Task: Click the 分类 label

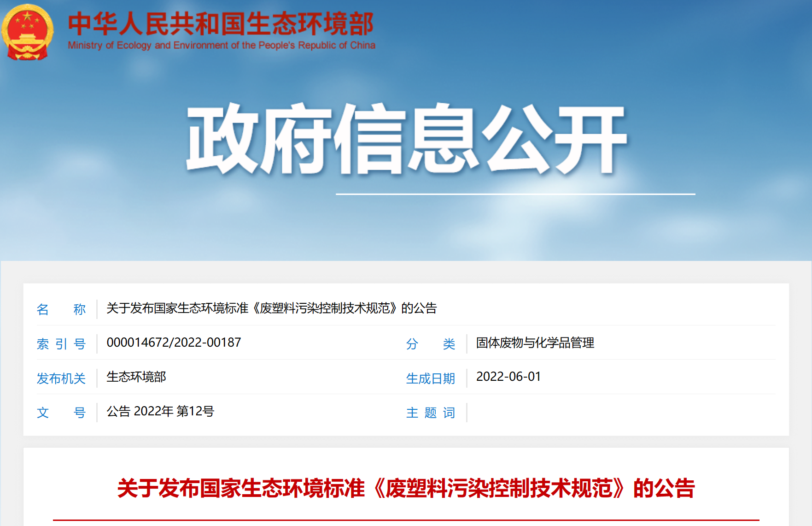Action: click(431, 343)
